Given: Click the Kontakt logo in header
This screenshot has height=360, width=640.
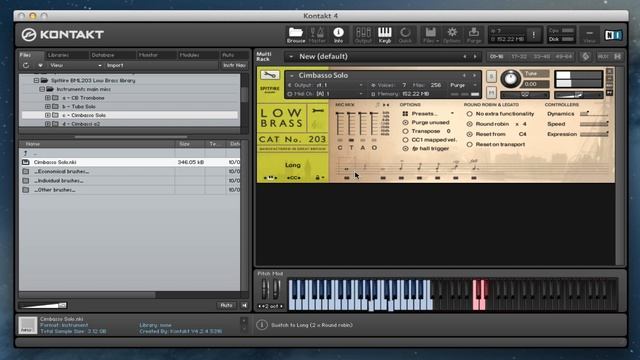Looking at the screenshot, I should click(x=62, y=35).
